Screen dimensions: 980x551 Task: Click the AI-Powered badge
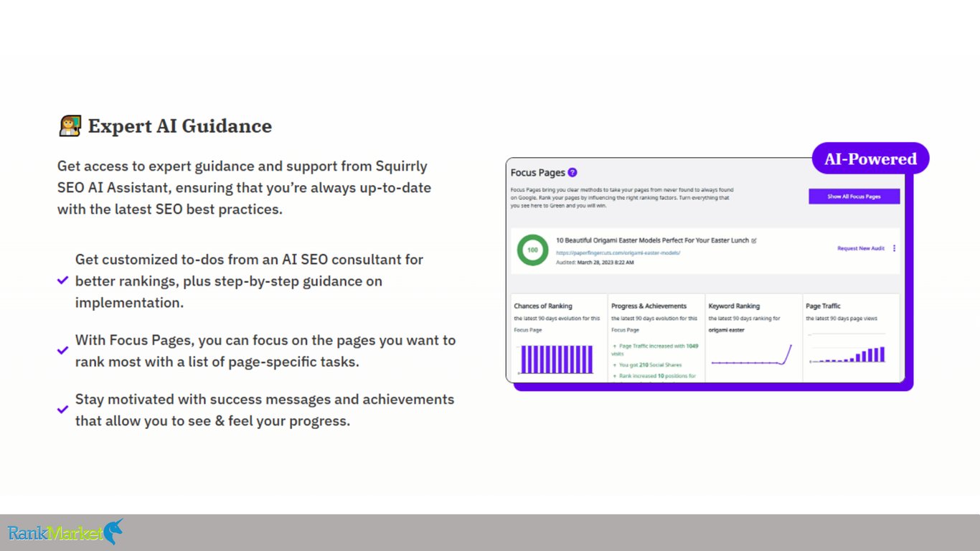click(x=870, y=159)
